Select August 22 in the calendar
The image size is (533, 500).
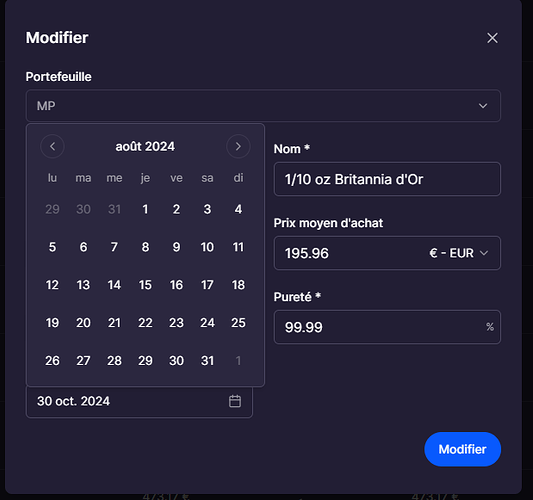coord(145,323)
